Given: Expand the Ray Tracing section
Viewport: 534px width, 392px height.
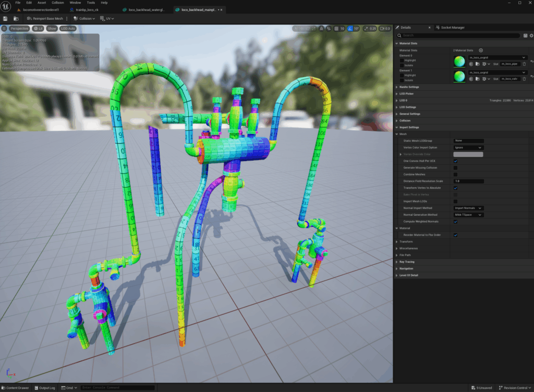Looking at the screenshot, I should coord(397,262).
